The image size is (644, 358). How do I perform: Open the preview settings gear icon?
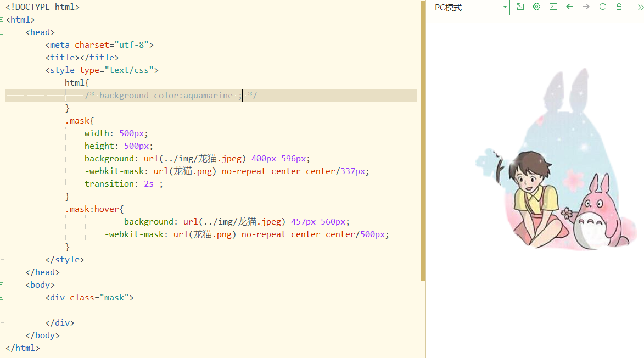[536, 7]
